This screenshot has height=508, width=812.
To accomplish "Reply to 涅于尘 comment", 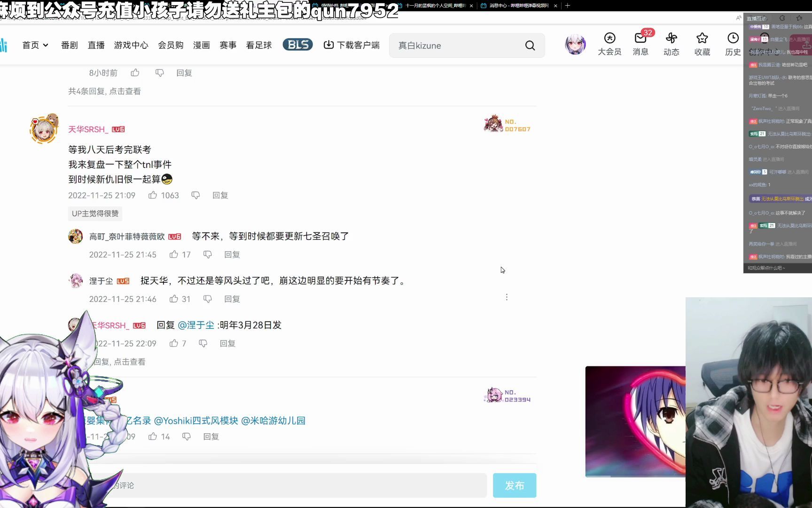I will coord(232,299).
